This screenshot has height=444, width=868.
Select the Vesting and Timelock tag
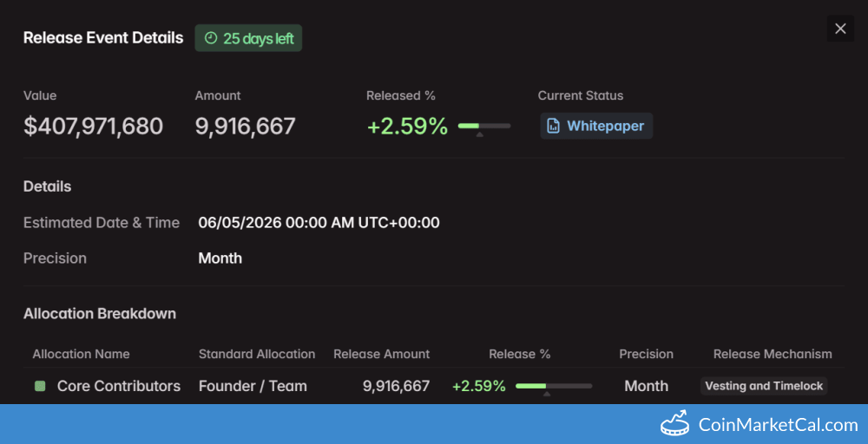763,386
